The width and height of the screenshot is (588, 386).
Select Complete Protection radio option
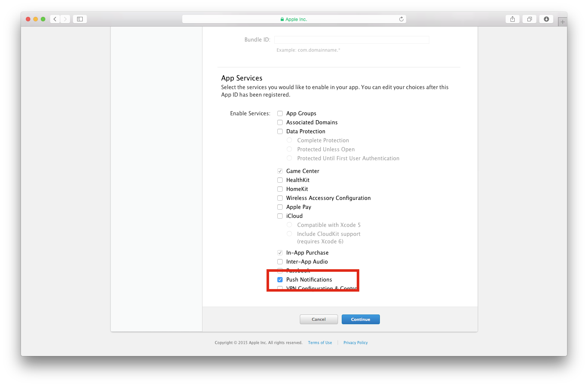pos(289,140)
